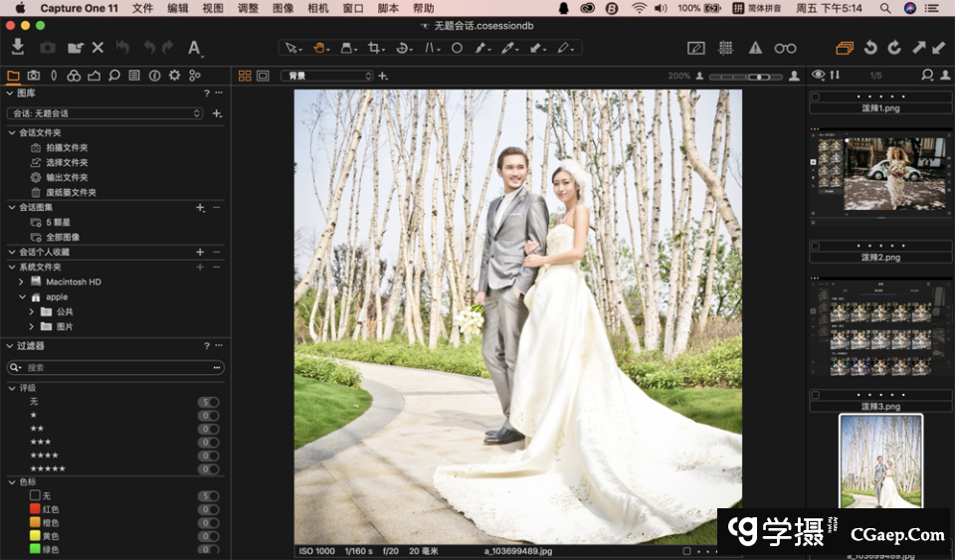Select 输出文件夹 in session folders
Image resolution: width=955 pixels, height=560 pixels.
pyautogui.click(x=66, y=177)
